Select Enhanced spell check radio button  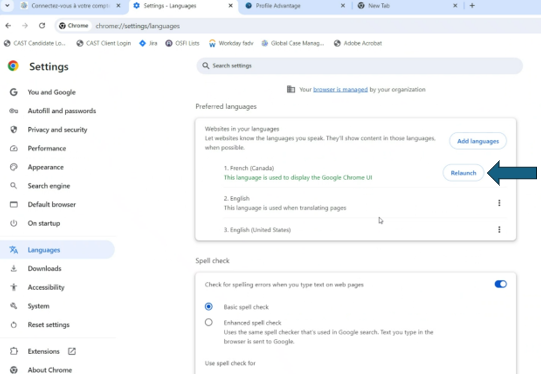[x=208, y=322]
